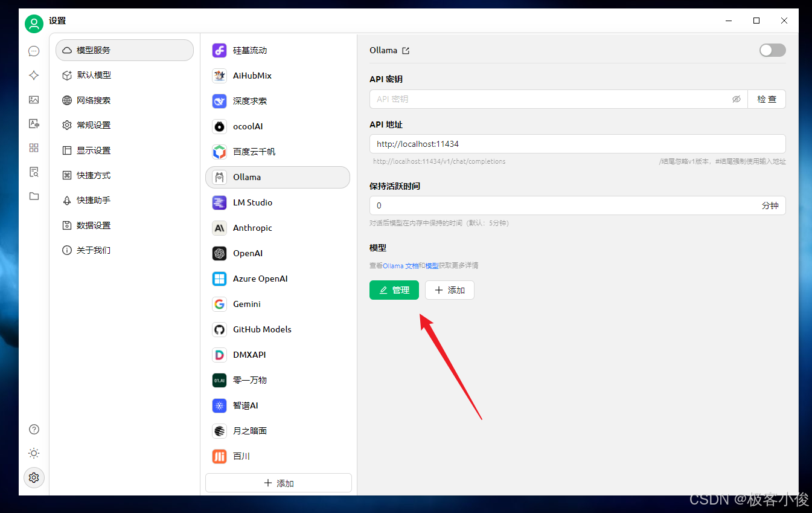Open 数据设置 settings section
The width and height of the screenshot is (812, 513).
[x=124, y=225]
